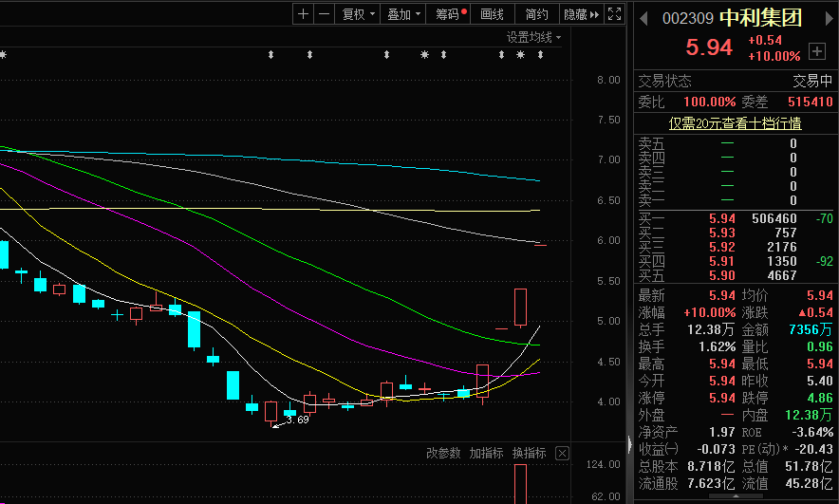
Task: Toggle 简约 simplified display mode
Action: tap(537, 14)
